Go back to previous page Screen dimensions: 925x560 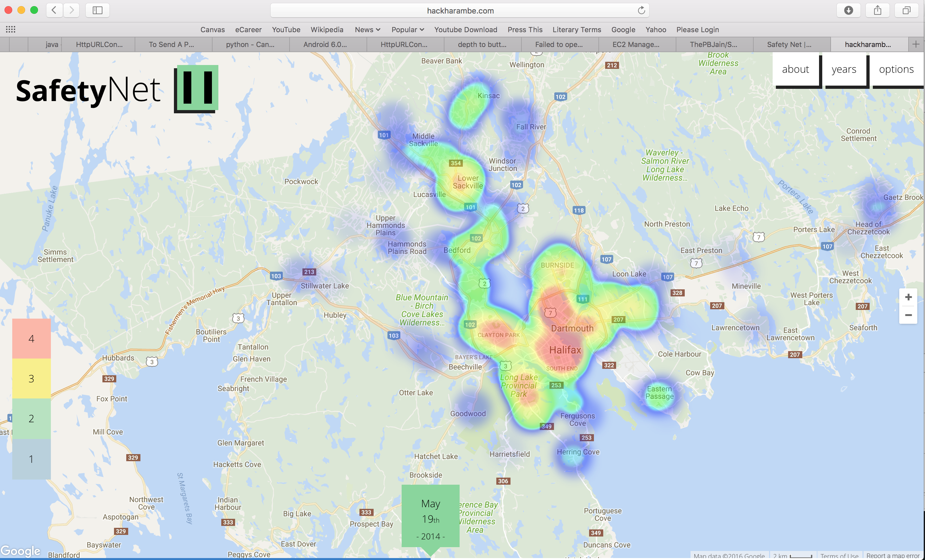click(54, 11)
